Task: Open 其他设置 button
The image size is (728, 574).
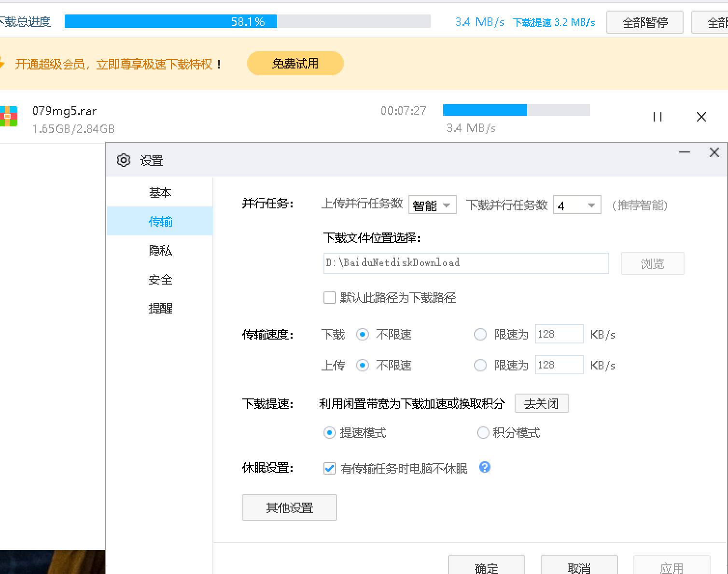Action: click(290, 507)
